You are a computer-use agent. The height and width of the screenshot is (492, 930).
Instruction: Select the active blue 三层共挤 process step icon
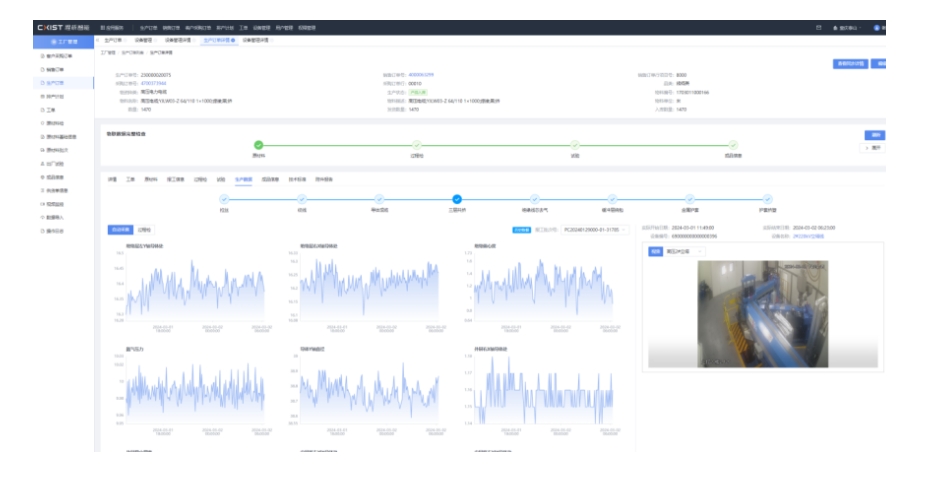[x=457, y=199]
